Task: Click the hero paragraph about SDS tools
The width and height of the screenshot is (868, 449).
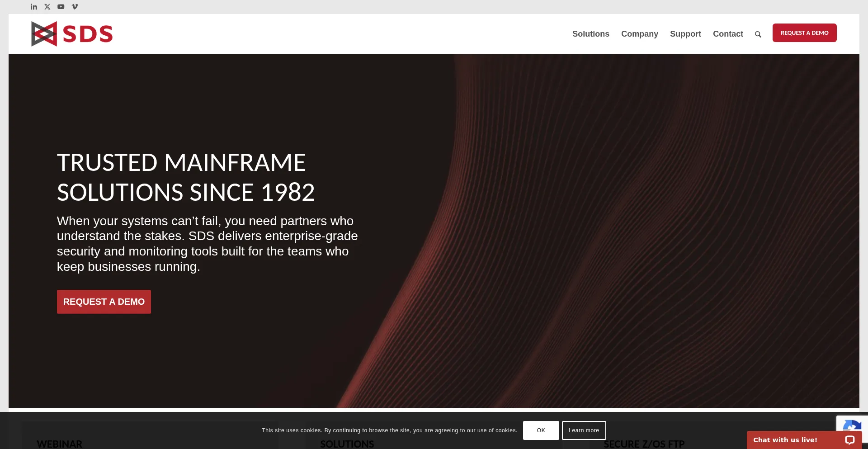Action: pyautogui.click(x=208, y=244)
